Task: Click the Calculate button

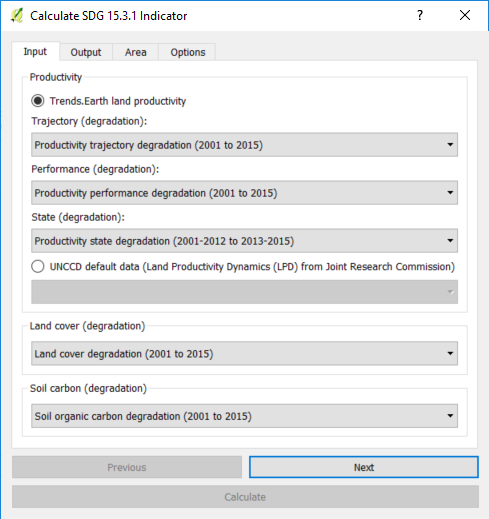Action: click(245, 497)
